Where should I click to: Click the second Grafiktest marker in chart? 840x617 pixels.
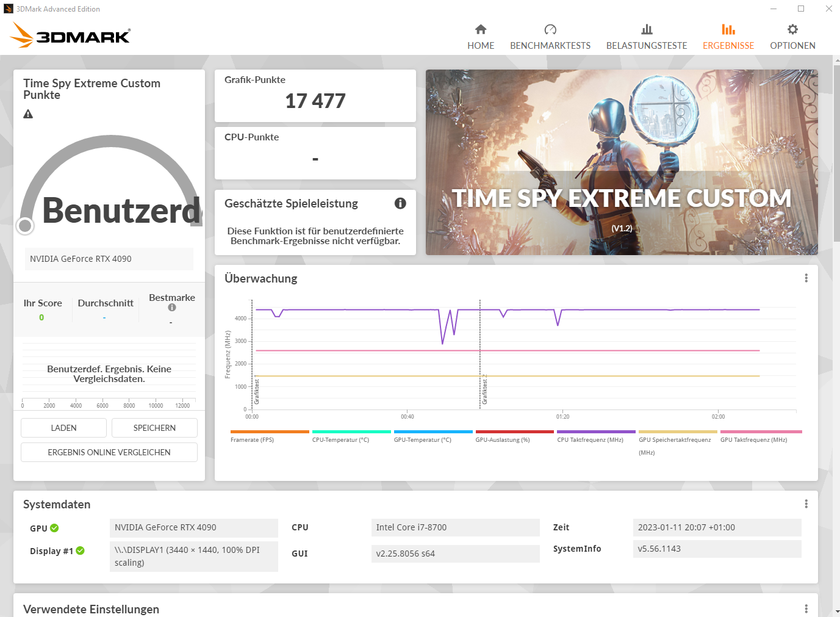pyautogui.click(x=485, y=389)
